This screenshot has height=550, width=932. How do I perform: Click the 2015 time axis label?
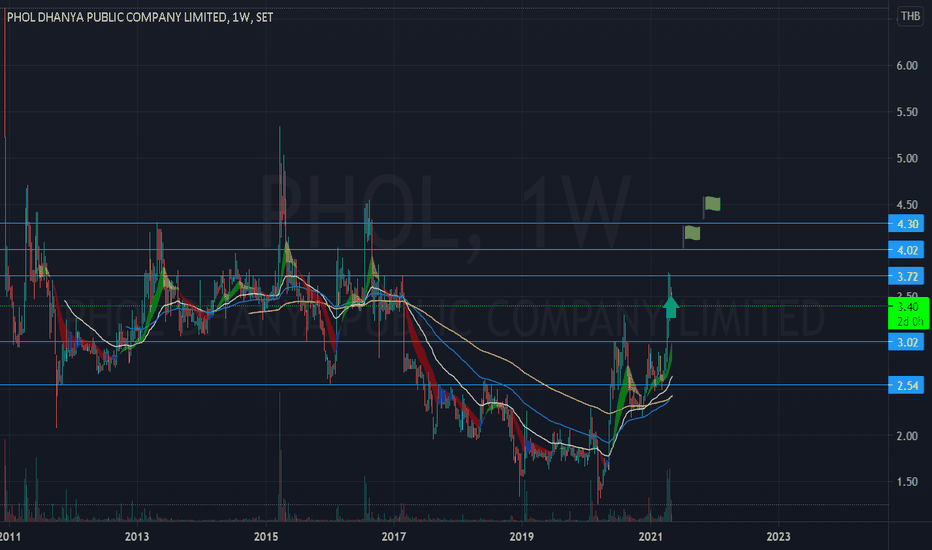pyautogui.click(x=266, y=536)
